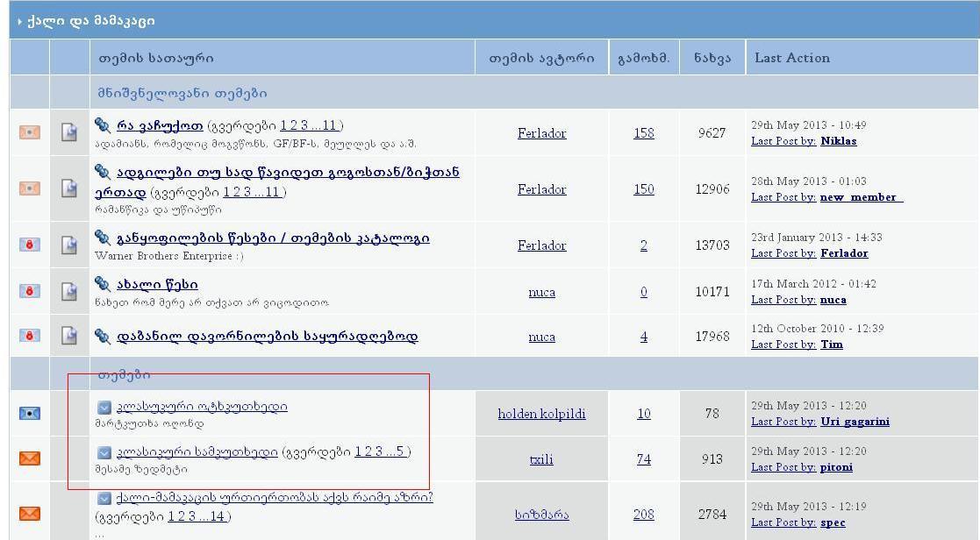
Task: Click the new-post arrow icon before კლასიკური სამკუთხედი
Action: (x=104, y=452)
